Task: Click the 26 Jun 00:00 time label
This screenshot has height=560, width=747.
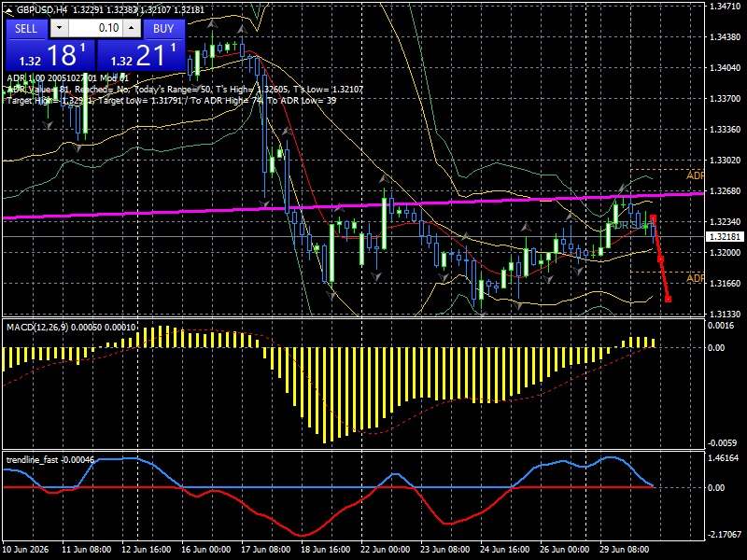Action: (x=565, y=550)
